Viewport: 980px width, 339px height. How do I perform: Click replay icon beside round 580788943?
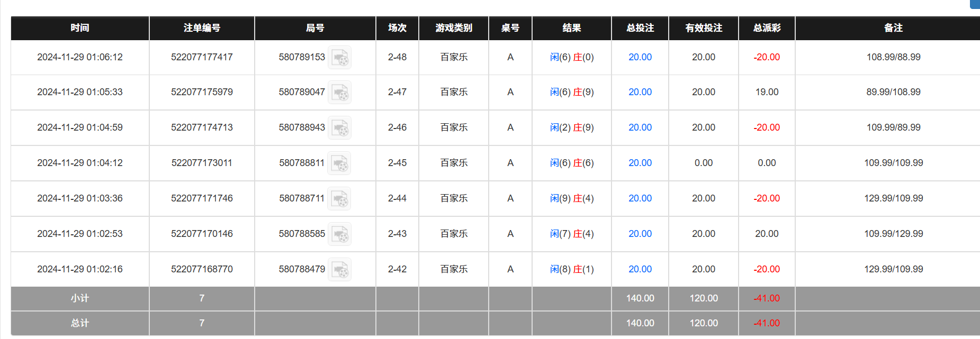tap(339, 128)
